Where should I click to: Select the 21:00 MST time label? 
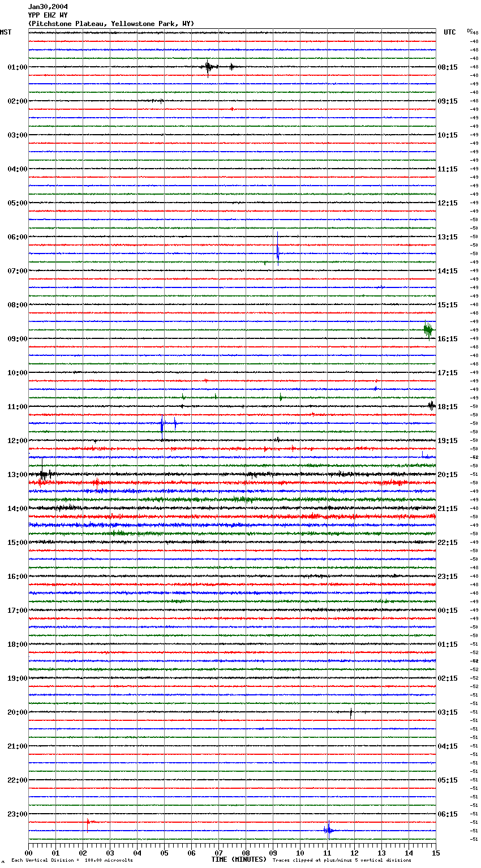(18, 746)
